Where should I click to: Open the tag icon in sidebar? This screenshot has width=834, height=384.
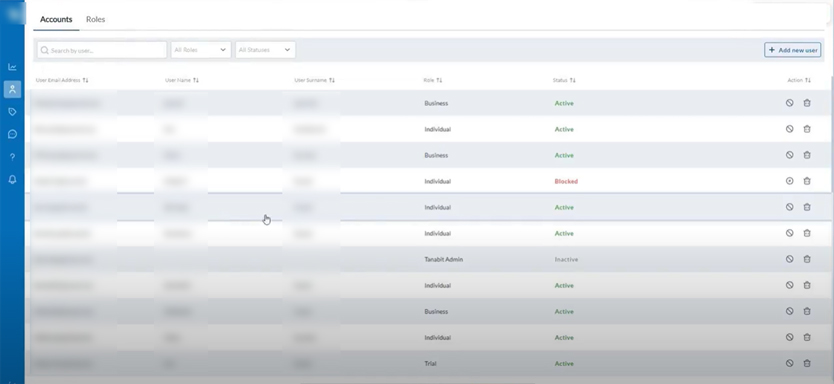(12, 112)
